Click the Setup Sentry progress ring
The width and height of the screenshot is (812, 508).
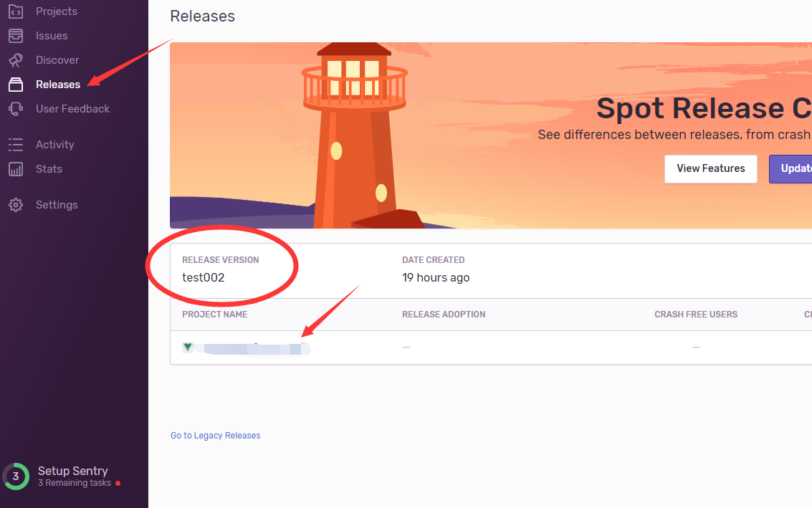[16, 476]
